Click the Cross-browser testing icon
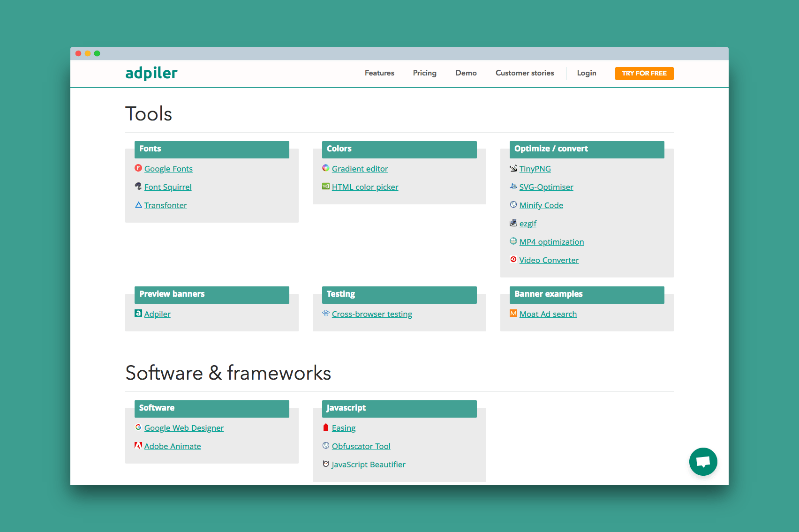The image size is (799, 532). click(x=326, y=313)
